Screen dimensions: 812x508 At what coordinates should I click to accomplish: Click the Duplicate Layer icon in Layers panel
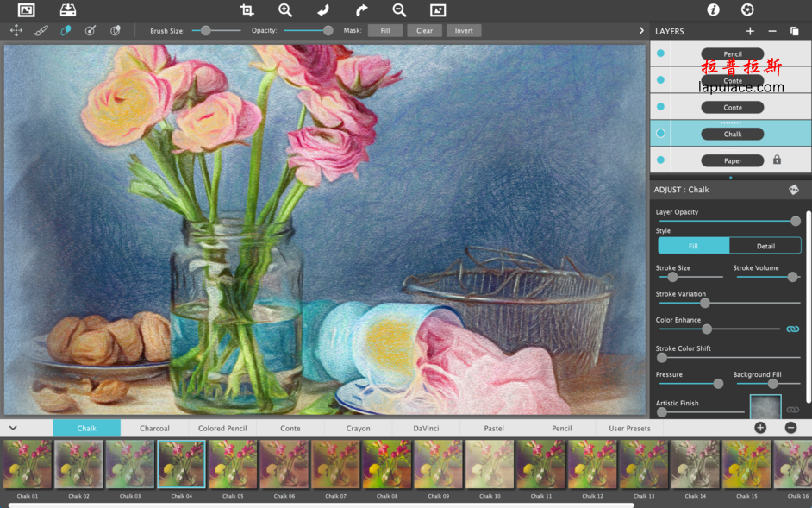pos(795,31)
